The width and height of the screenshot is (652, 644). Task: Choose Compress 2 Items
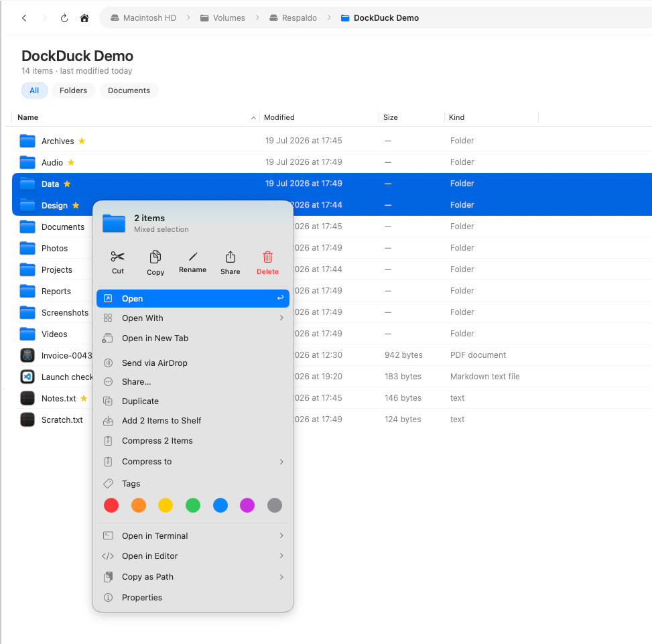click(x=193, y=441)
